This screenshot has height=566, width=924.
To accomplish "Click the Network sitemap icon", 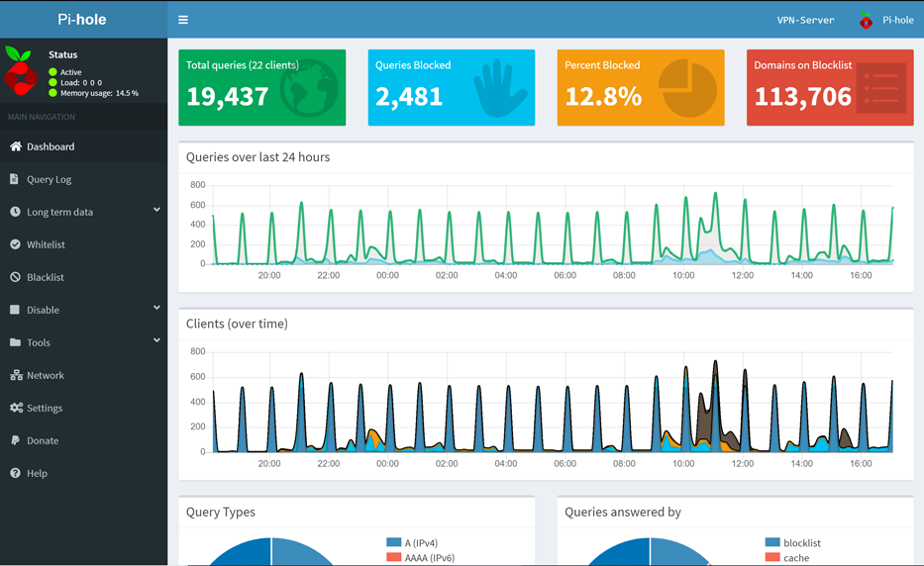I will (x=16, y=375).
